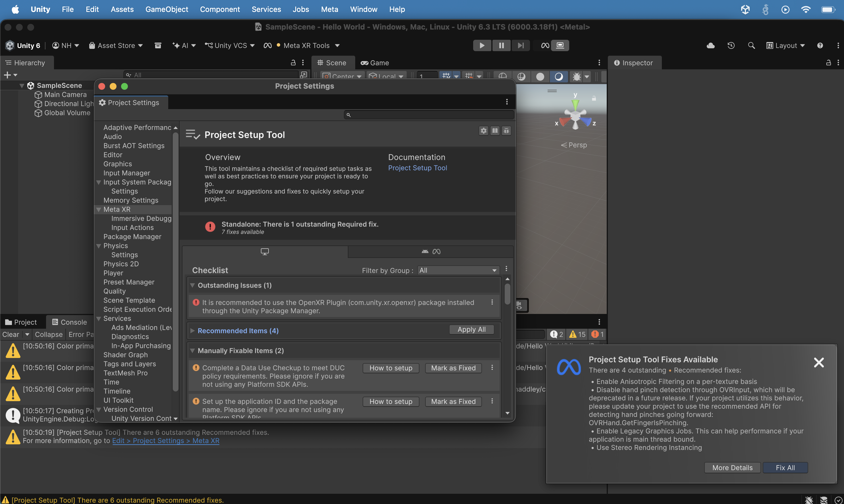Expand the Recommended Items section
The image size is (844, 504).
(x=192, y=331)
